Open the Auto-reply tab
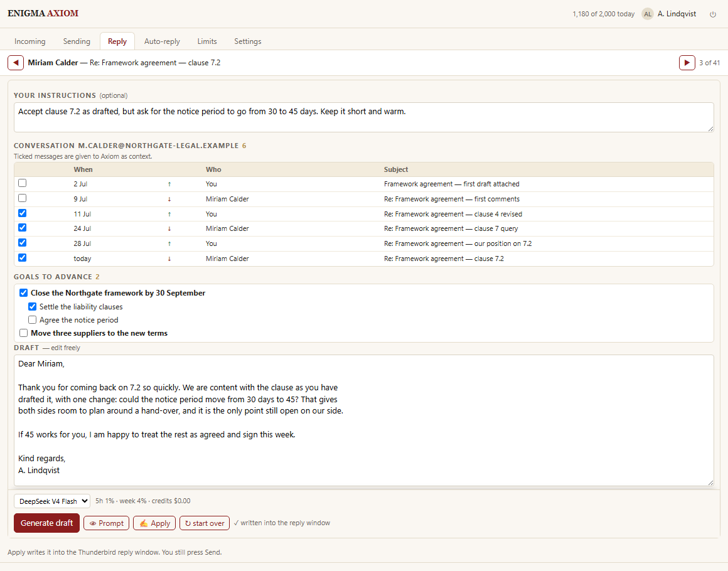 pos(162,41)
